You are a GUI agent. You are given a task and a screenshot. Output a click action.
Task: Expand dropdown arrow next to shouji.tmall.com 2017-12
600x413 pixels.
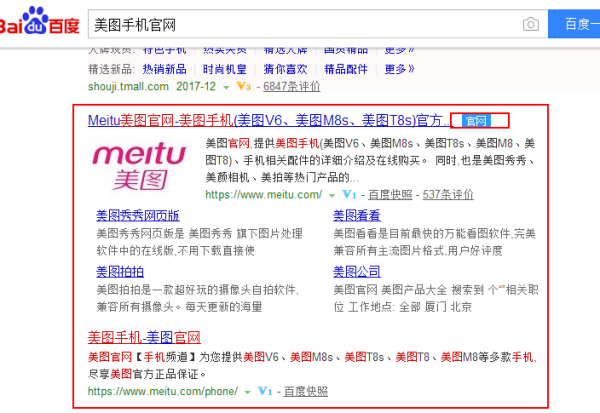226,88
